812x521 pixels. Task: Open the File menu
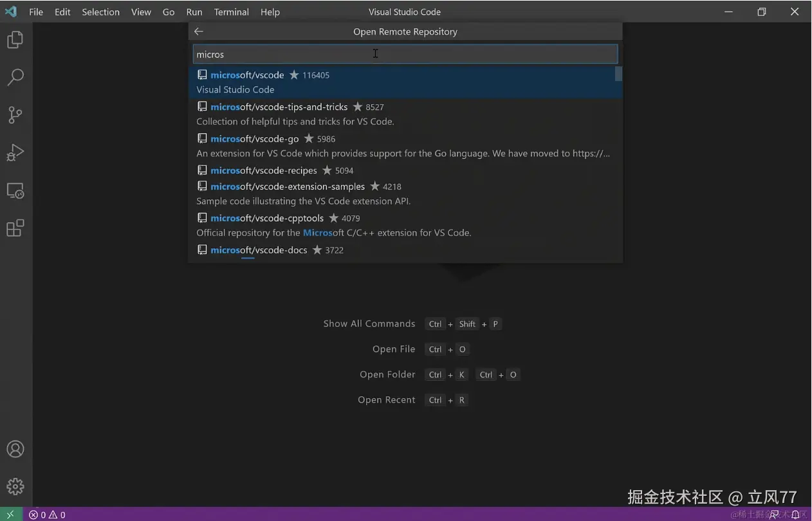(x=36, y=12)
